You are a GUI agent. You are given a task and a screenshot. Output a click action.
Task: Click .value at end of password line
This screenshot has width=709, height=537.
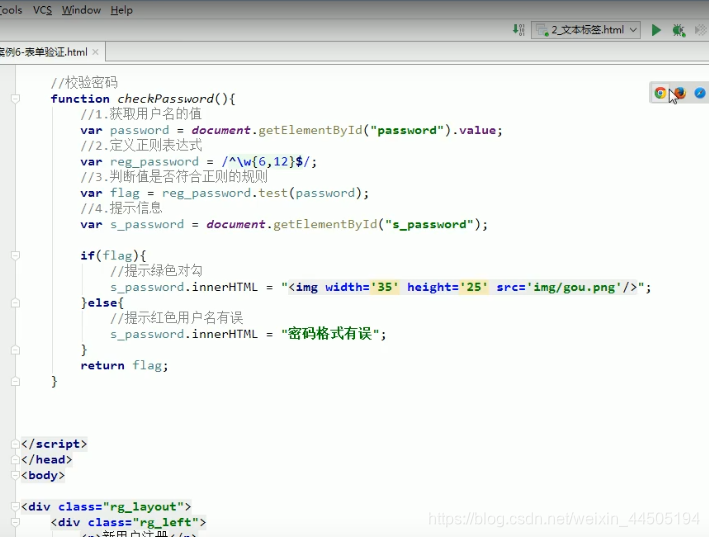(x=474, y=130)
